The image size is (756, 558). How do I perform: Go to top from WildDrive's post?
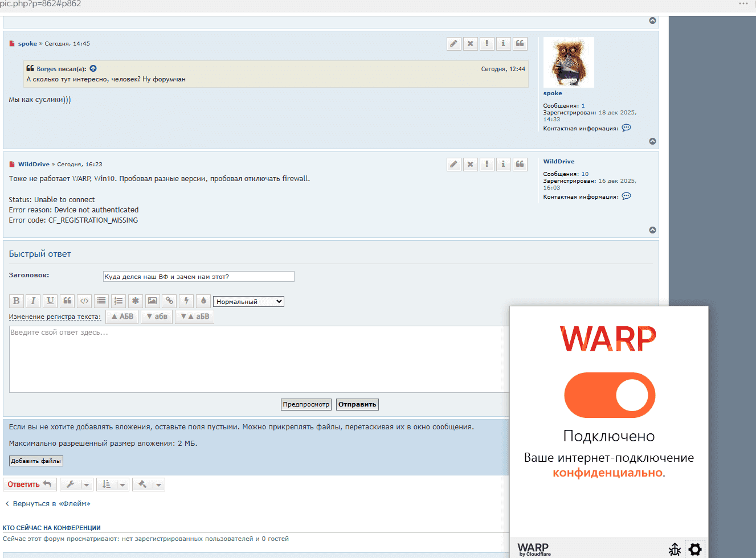653,230
